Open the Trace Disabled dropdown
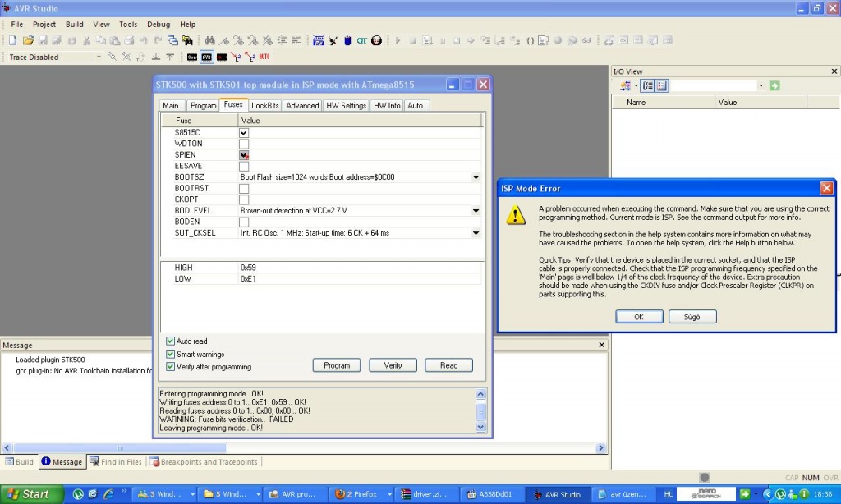 (99, 57)
